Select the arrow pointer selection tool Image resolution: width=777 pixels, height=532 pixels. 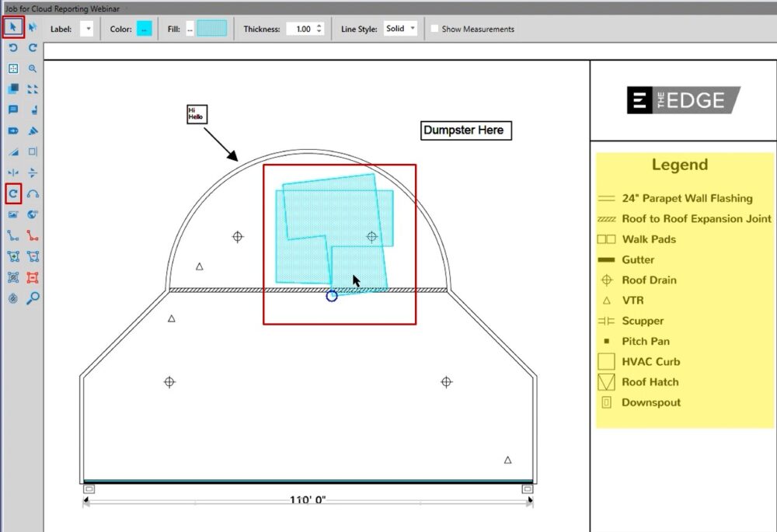[x=13, y=27]
